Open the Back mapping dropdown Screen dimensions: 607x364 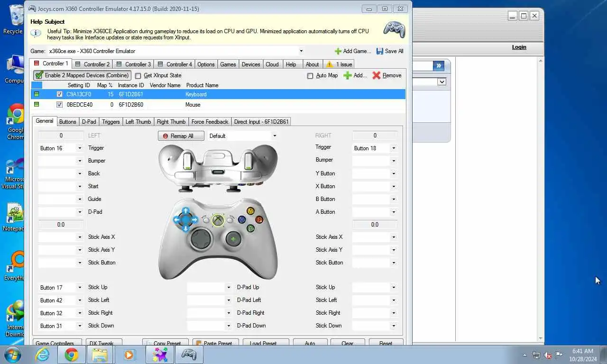[x=80, y=174]
